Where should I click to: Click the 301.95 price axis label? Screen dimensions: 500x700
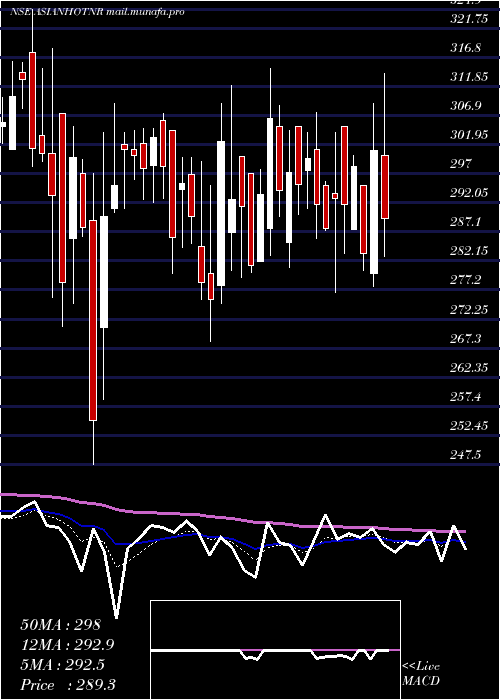coord(469,135)
